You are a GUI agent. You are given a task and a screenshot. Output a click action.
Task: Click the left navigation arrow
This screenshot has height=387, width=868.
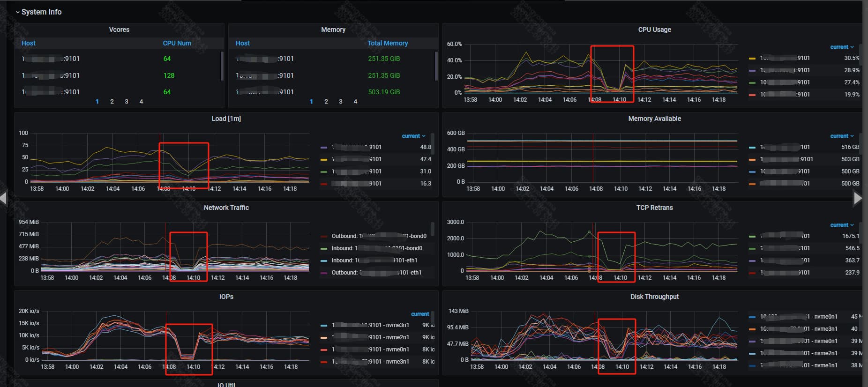point(4,198)
